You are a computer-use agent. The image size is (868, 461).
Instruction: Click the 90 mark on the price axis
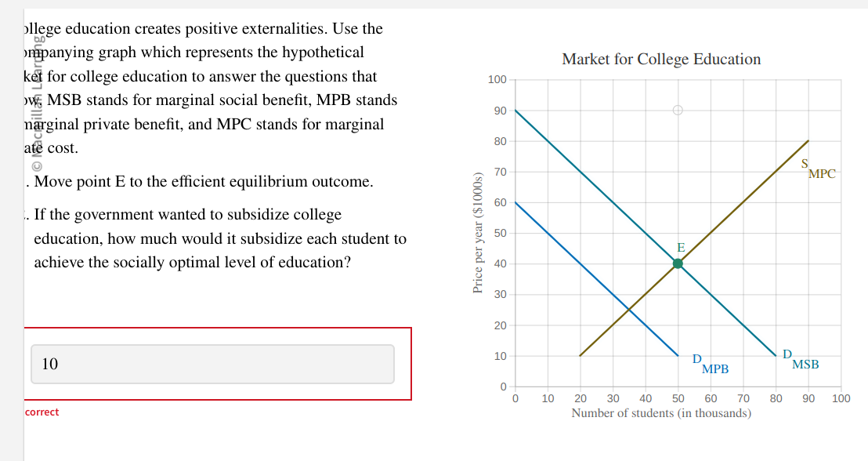click(501, 110)
